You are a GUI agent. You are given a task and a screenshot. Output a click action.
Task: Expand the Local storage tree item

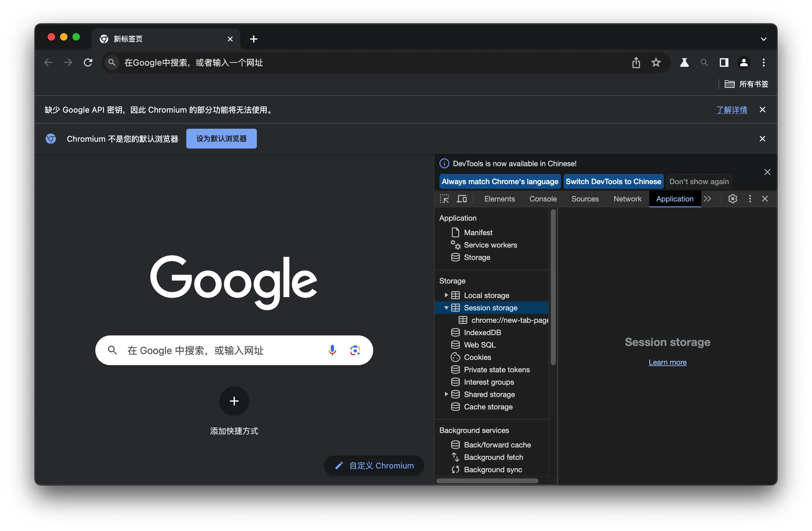point(446,295)
